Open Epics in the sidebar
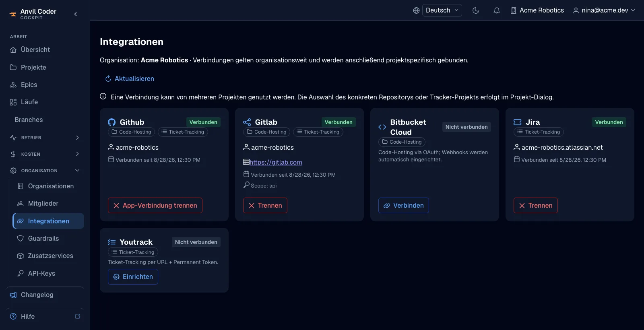This screenshot has height=330, width=644. click(x=45, y=85)
